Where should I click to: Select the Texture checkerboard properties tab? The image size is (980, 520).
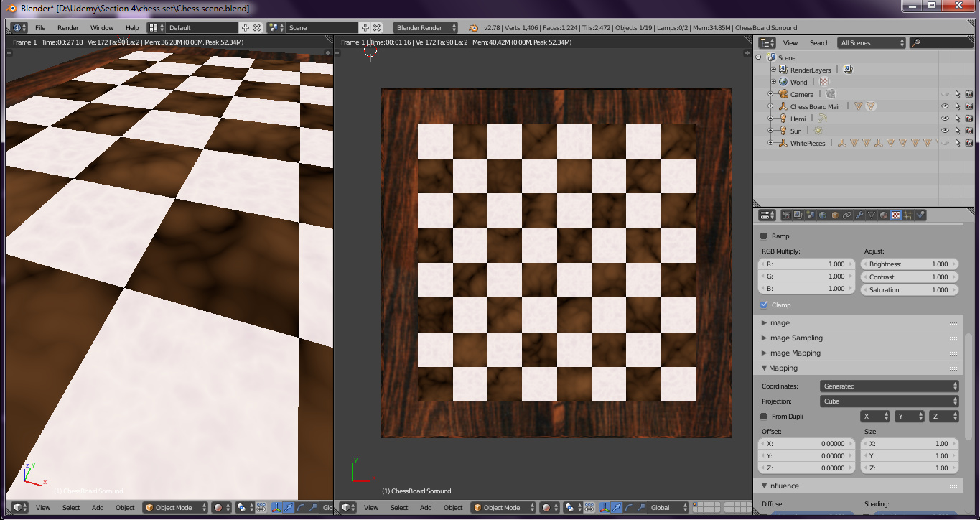[x=896, y=215]
